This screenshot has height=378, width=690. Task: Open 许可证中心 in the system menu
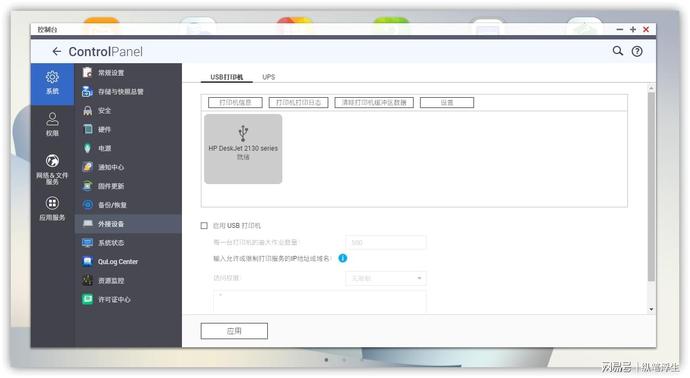pyautogui.click(x=128, y=300)
